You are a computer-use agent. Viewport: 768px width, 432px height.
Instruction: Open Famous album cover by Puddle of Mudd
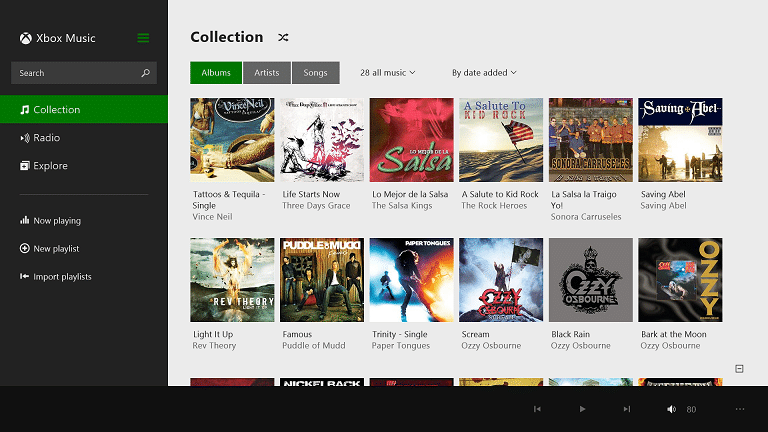[322, 280]
